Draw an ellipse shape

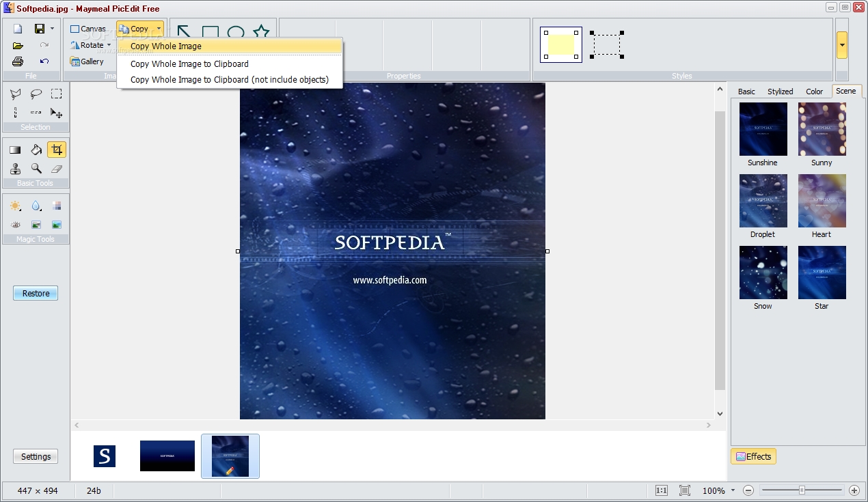236,31
